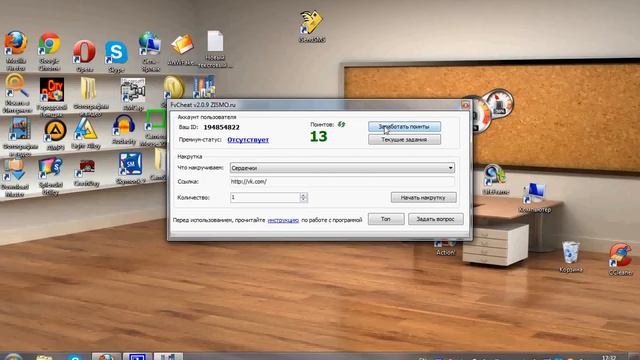Open the blank new text document file
The image size is (640, 360).
pyautogui.click(x=215, y=41)
